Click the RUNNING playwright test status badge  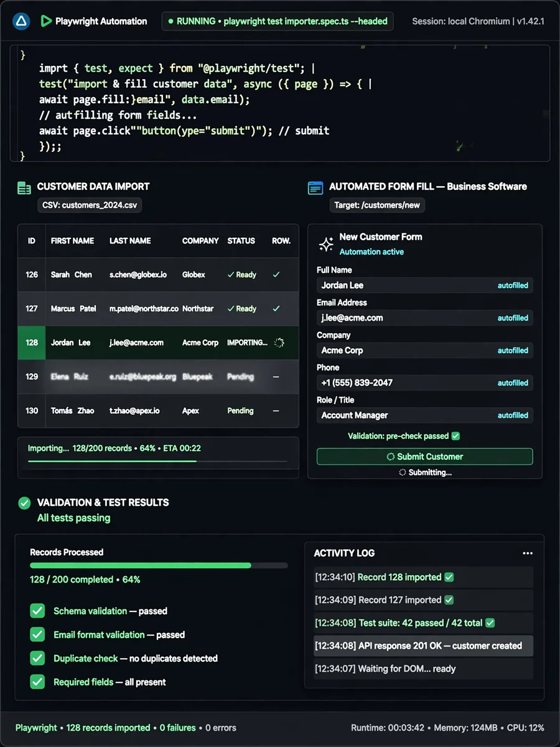pos(278,21)
